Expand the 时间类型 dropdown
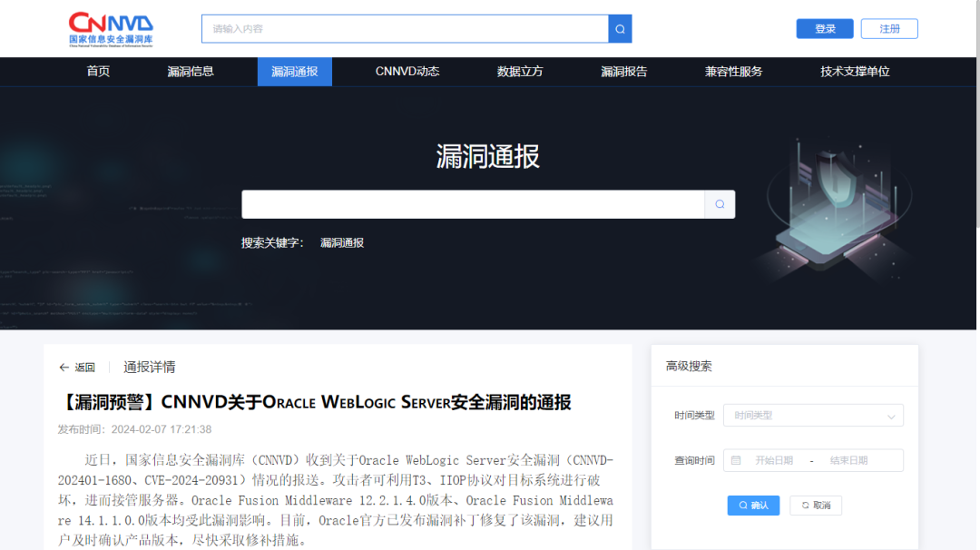This screenshot has width=980, height=550. pos(812,416)
